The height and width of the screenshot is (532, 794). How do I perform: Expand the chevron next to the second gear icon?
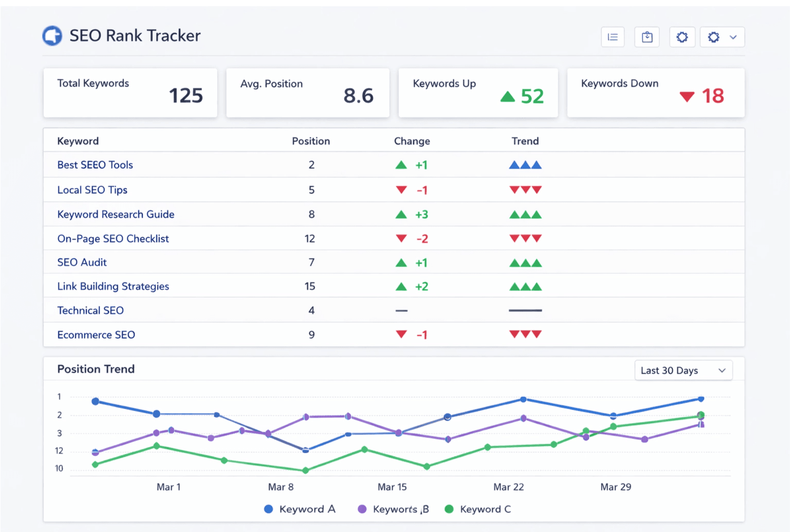click(x=733, y=36)
